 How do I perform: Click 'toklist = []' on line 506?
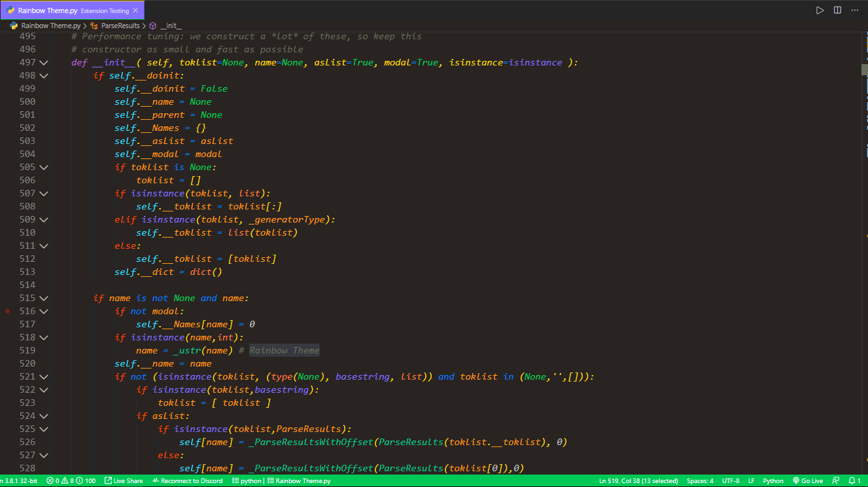click(x=168, y=180)
